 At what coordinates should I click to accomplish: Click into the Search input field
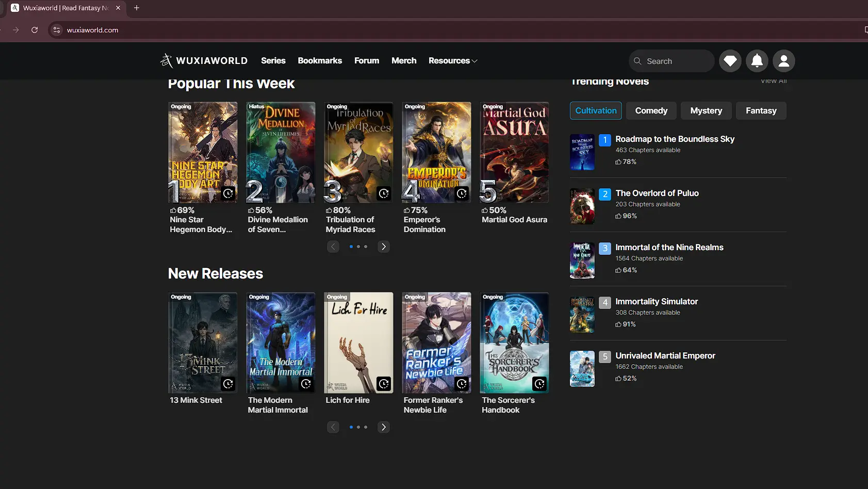[x=672, y=61]
